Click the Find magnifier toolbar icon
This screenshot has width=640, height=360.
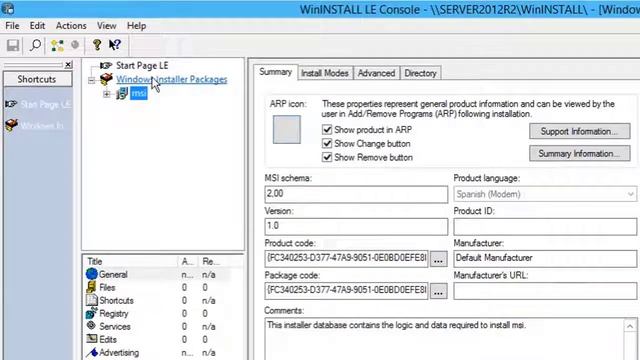click(x=36, y=45)
